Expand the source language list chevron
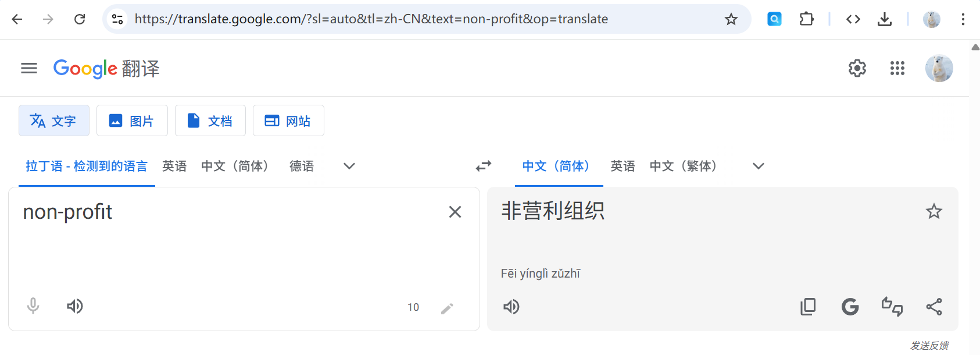 349,166
